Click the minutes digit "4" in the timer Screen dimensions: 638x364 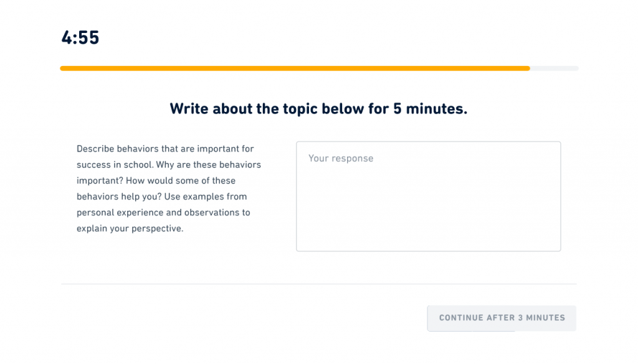click(67, 37)
